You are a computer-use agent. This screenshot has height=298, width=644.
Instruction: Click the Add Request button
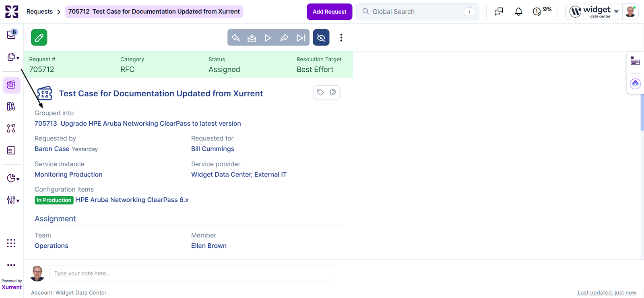(x=329, y=12)
